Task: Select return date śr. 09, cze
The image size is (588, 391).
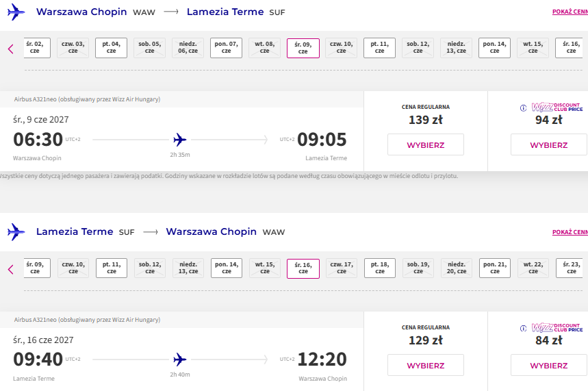Action: [37, 268]
